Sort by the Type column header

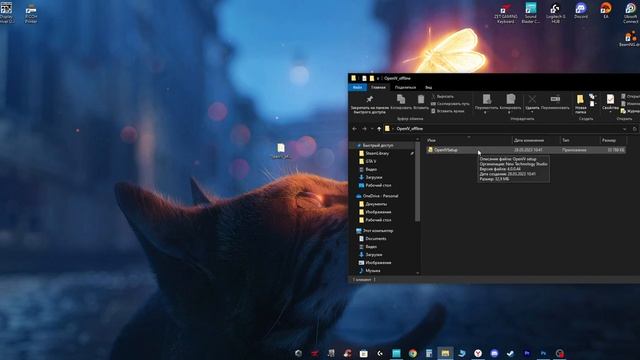click(580, 140)
